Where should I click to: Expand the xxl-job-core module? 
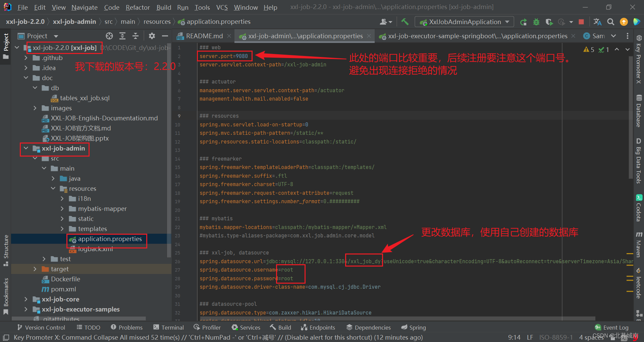(26, 299)
